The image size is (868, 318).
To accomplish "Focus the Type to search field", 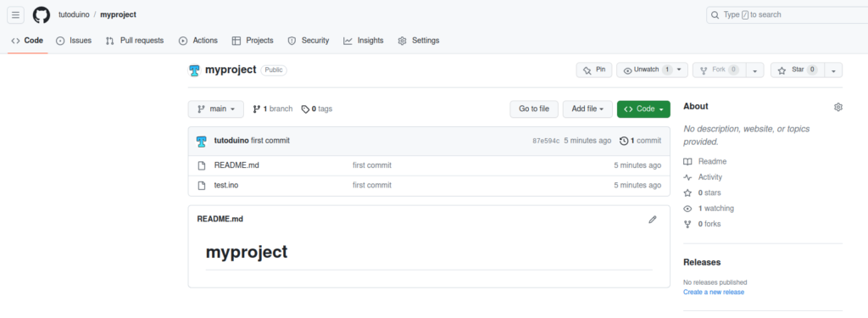I will (x=787, y=15).
